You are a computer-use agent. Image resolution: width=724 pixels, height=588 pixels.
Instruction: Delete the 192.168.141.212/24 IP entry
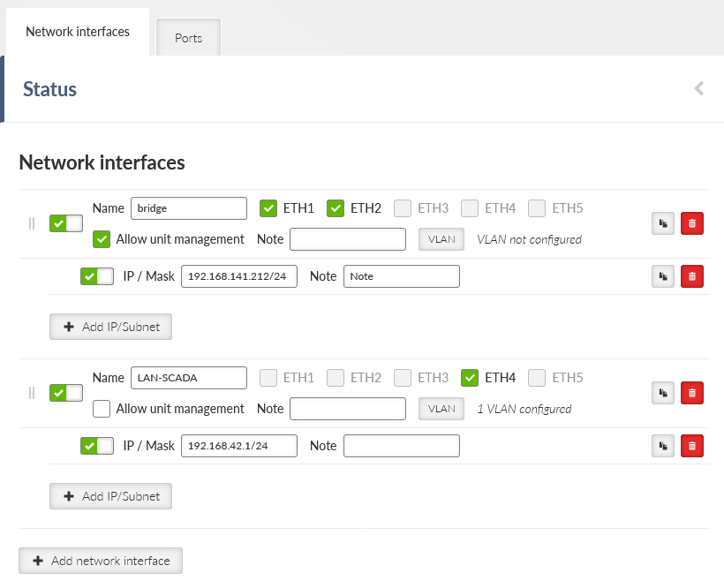[691, 276]
